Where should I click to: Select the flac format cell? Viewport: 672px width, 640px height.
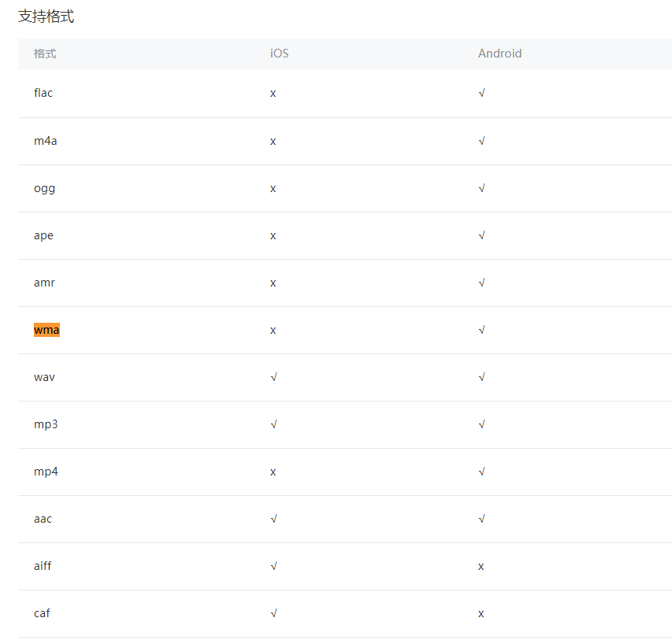point(43,93)
